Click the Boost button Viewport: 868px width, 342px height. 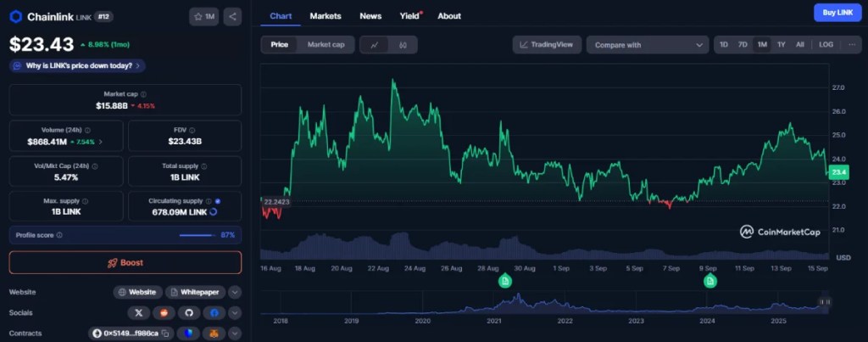coord(125,263)
